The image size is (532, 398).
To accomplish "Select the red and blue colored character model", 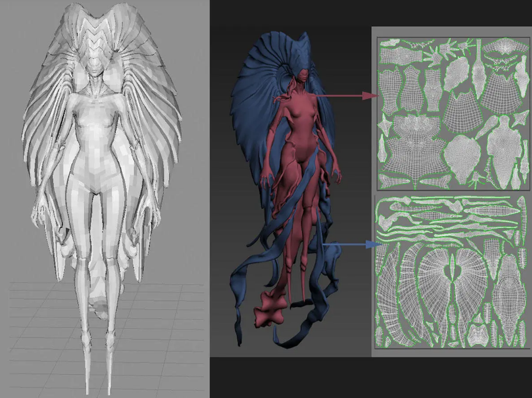I will point(287,190).
